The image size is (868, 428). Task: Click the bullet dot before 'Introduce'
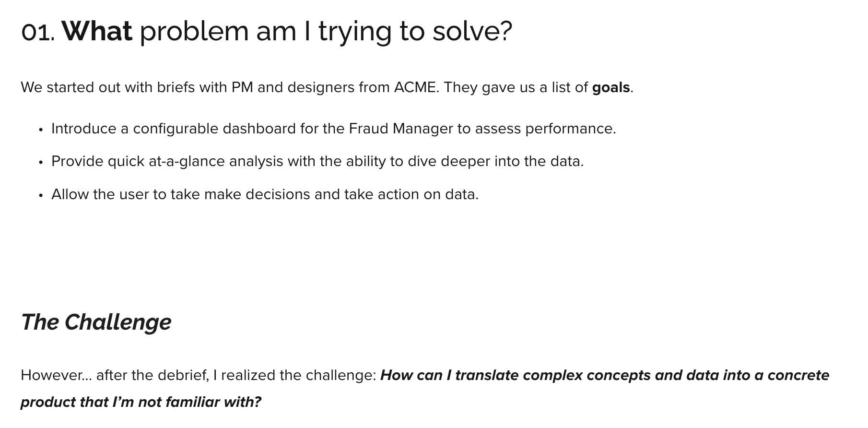pos(41,130)
